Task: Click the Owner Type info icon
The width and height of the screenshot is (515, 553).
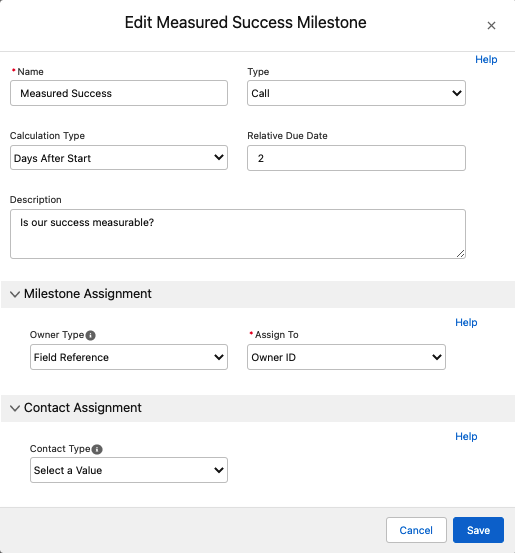Action: click(90, 335)
